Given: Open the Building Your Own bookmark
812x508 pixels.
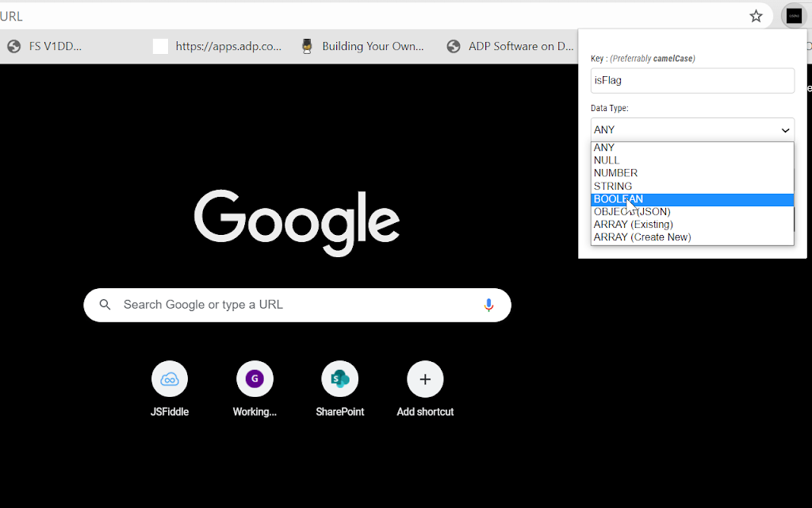Looking at the screenshot, I should pos(362,46).
